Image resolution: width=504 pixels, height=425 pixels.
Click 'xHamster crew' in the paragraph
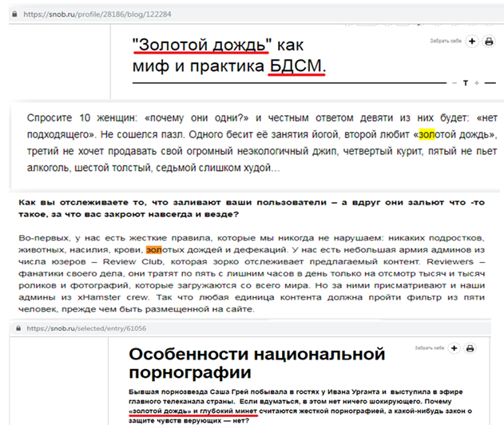click(x=113, y=297)
